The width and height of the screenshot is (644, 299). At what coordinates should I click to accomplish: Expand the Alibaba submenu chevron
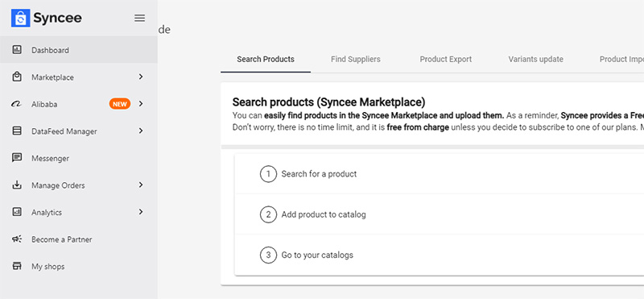(x=141, y=104)
